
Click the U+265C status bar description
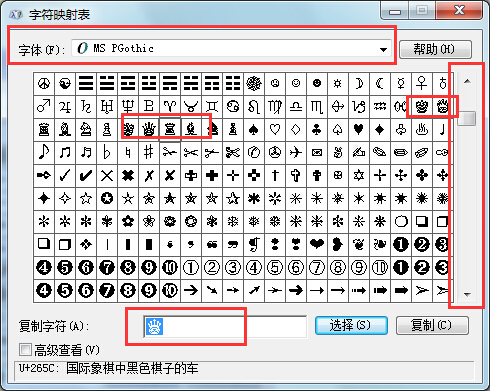(109, 368)
